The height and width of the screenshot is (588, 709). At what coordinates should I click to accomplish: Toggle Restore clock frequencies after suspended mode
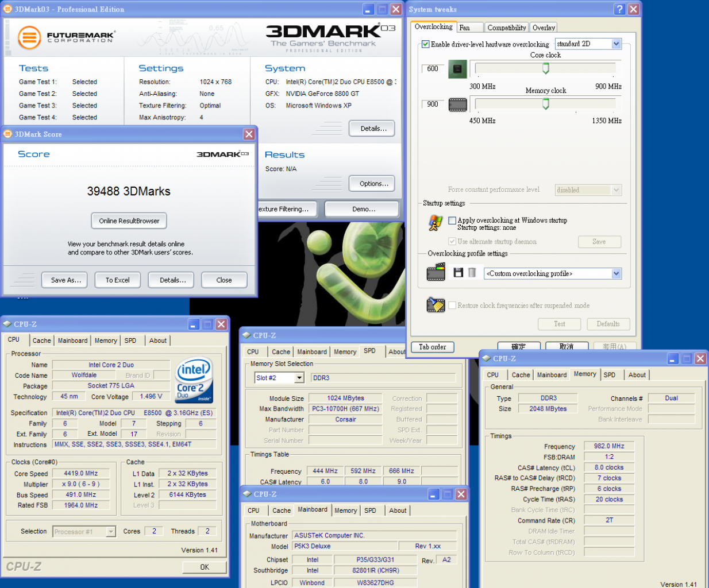pyautogui.click(x=452, y=305)
